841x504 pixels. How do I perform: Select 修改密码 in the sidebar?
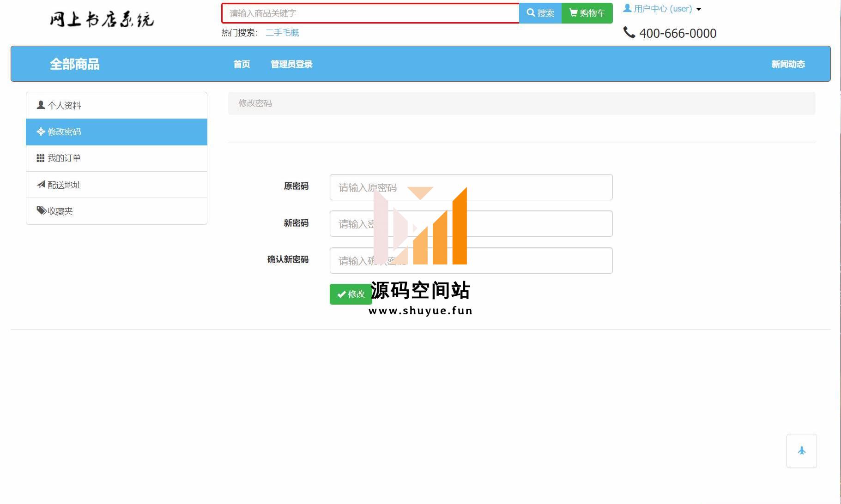[x=116, y=132]
